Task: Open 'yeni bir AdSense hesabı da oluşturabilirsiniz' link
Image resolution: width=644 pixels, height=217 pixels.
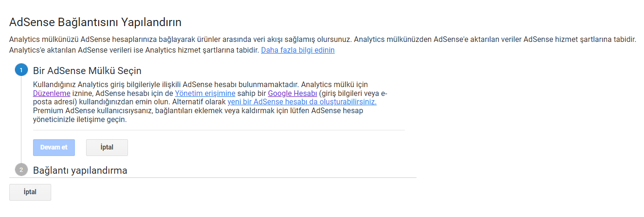Action: [302, 102]
